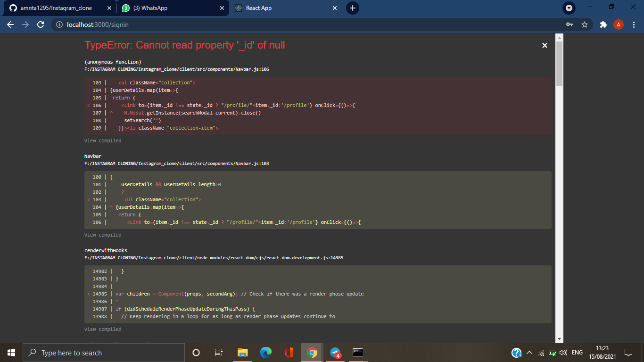Reload the localhost:3000/signin page
The height and width of the screenshot is (362, 644).
click(40, 25)
